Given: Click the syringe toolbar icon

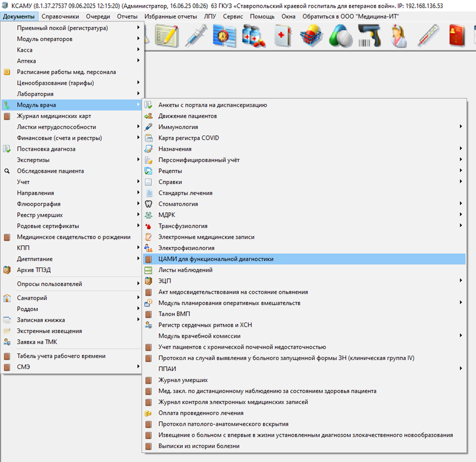Looking at the screenshot, I should [x=196, y=36].
